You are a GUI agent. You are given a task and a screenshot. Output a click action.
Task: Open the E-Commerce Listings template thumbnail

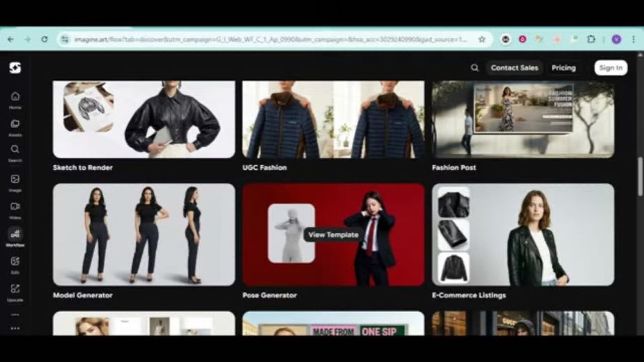(523, 235)
